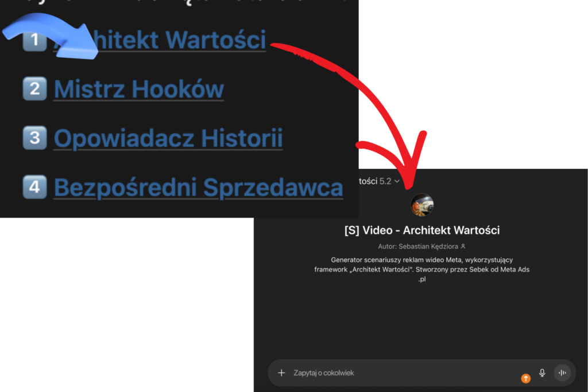Viewport: 588px width, 392px height.
Task: Click the number 2 emoji icon
Action: tap(34, 89)
